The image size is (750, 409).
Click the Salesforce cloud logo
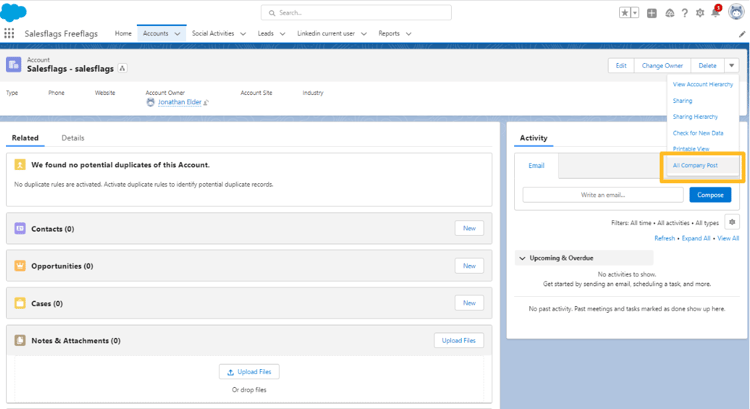click(x=13, y=12)
